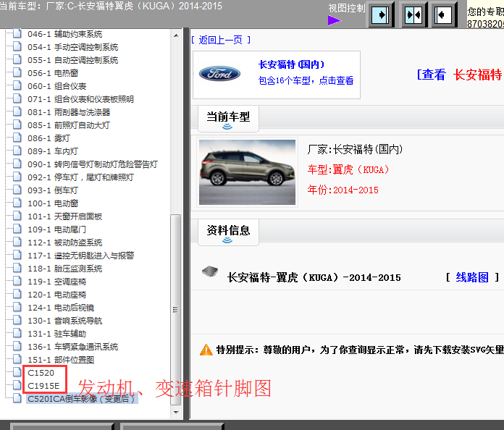This screenshot has width=504, height=430.
Task: Click the purple view control arrow
Action: (x=335, y=21)
